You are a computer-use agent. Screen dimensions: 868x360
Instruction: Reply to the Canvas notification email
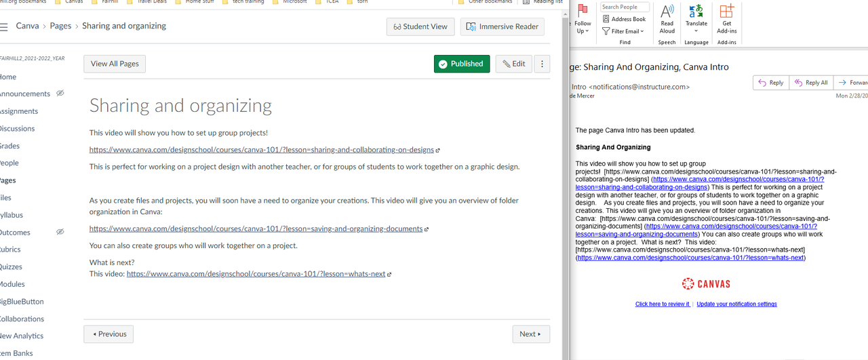point(771,83)
